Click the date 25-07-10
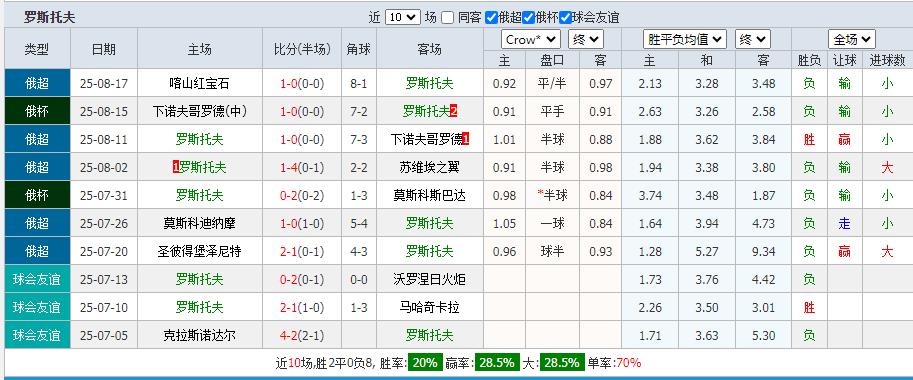This screenshot has height=380, width=913. [x=104, y=307]
